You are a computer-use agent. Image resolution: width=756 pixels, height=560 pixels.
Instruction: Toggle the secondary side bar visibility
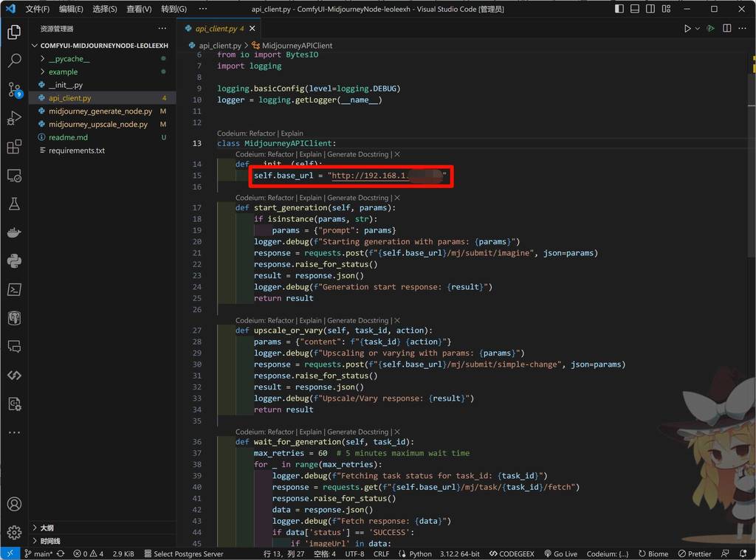[x=649, y=9]
